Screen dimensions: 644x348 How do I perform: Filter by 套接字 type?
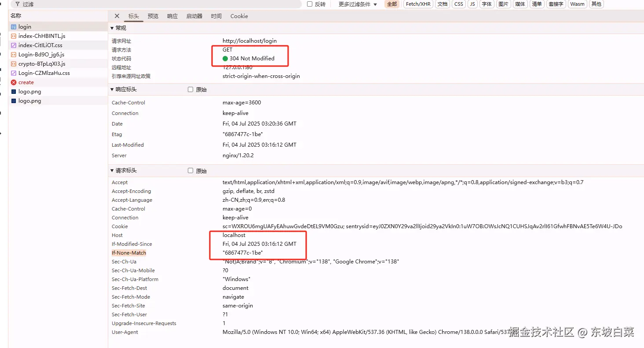[556, 4]
